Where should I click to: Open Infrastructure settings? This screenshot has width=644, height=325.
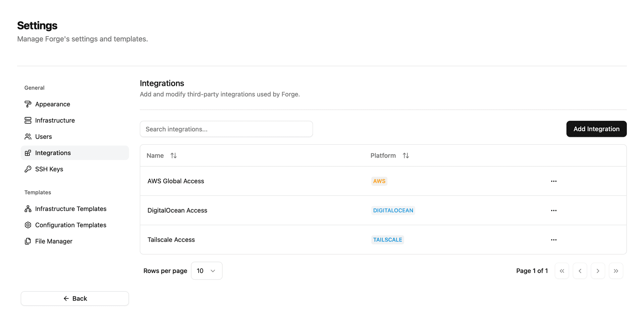tap(75, 120)
